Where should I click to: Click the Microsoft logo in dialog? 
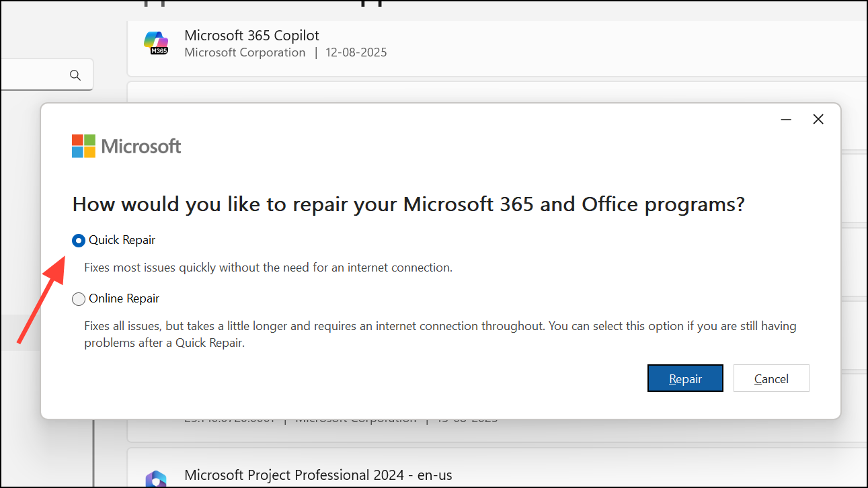(126, 146)
